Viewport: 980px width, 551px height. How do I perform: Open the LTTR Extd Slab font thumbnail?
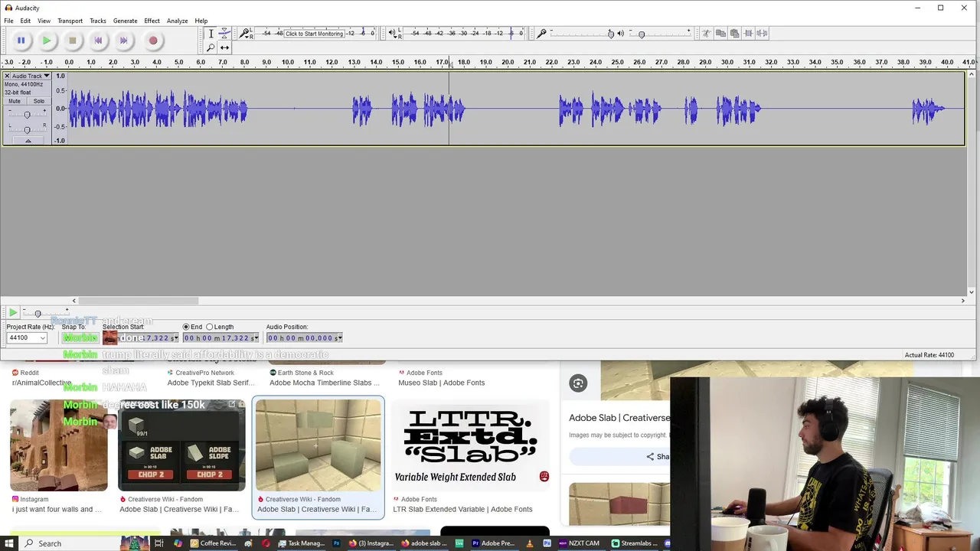tap(471, 445)
